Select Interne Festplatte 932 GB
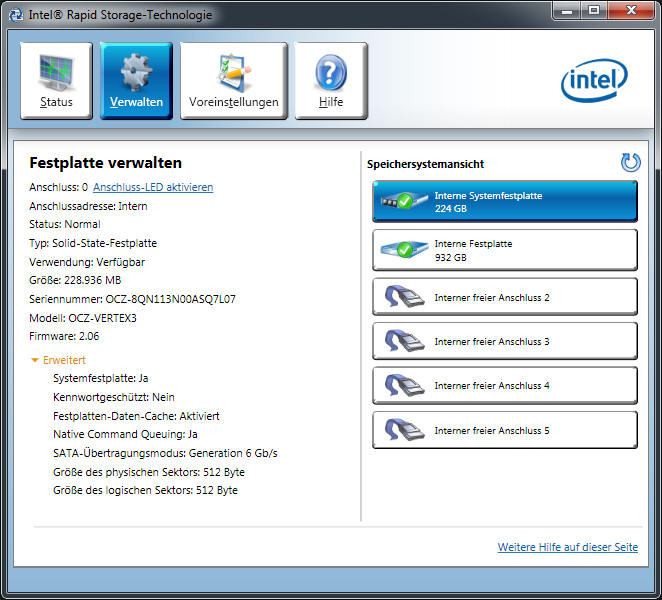 tap(505, 250)
